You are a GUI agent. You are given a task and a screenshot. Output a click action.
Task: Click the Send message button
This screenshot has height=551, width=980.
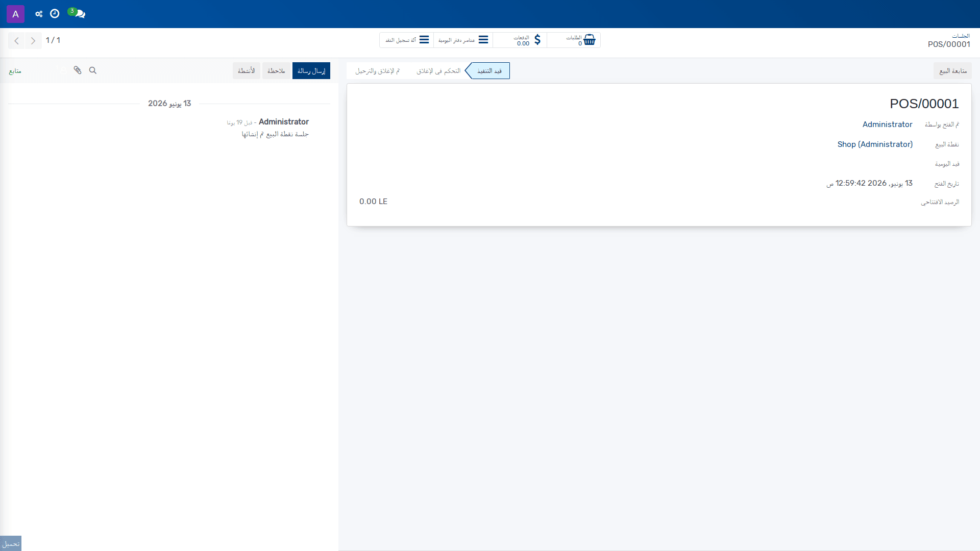[311, 71]
